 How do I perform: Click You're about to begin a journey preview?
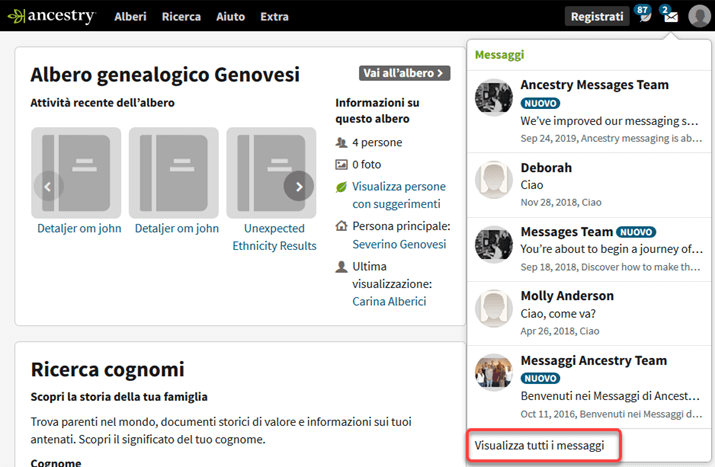611,249
